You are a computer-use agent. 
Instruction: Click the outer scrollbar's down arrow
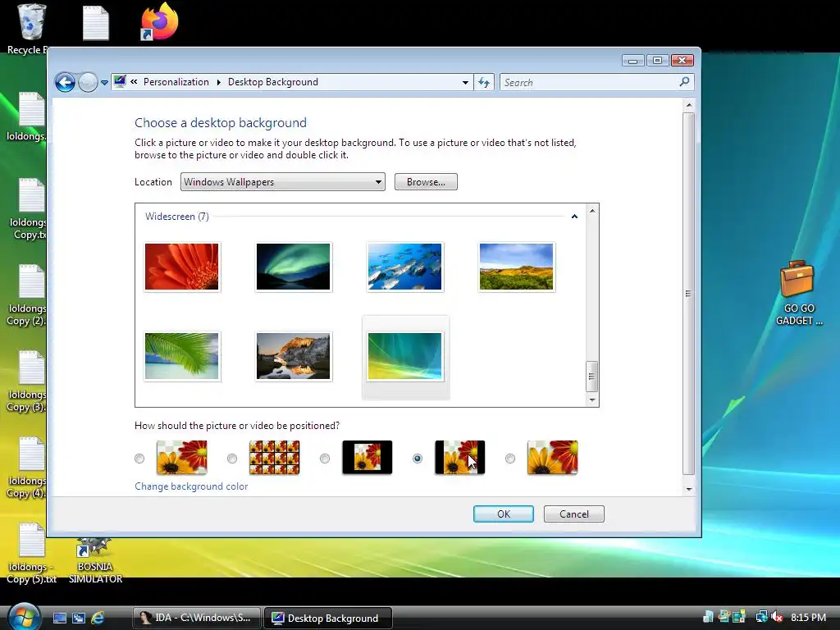pyautogui.click(x=689, y=489)
